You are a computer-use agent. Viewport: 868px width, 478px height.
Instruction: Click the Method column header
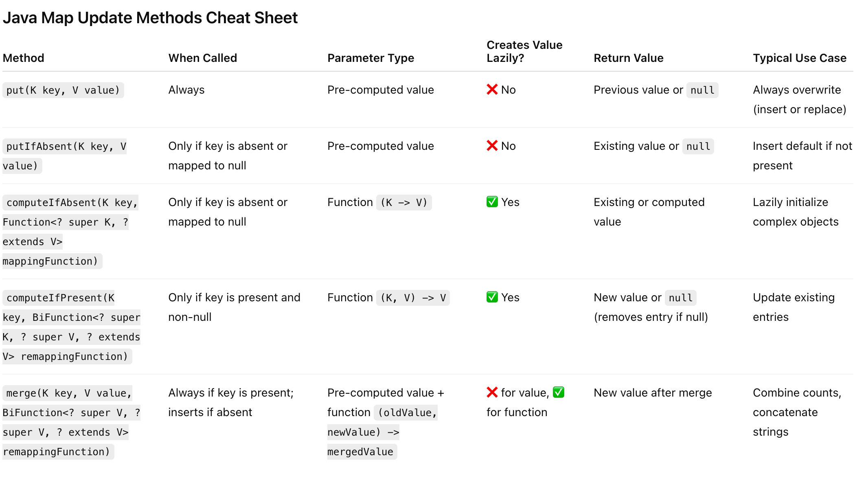click(23, 58)
